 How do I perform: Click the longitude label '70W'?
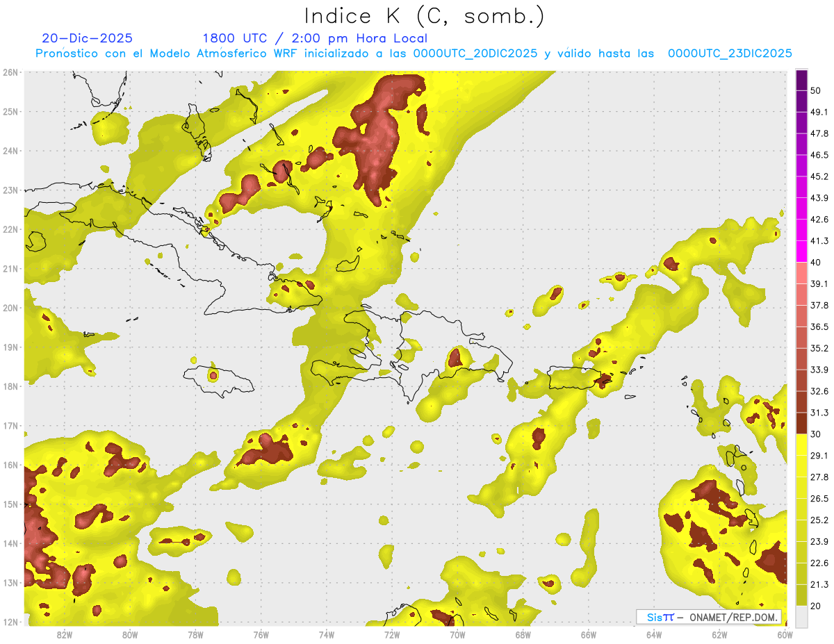457,635
